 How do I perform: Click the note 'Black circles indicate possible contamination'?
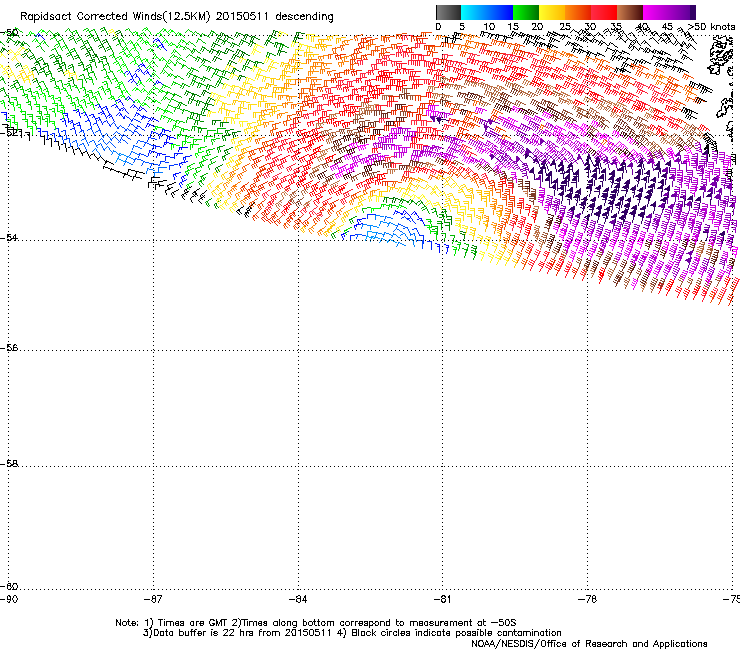(456, 633)
